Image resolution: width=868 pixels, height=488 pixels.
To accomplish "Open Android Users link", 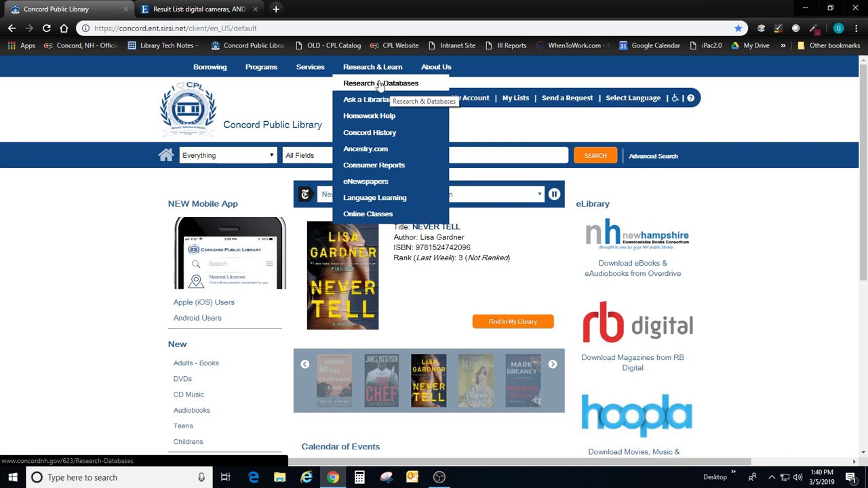I will tap(197, 318).
